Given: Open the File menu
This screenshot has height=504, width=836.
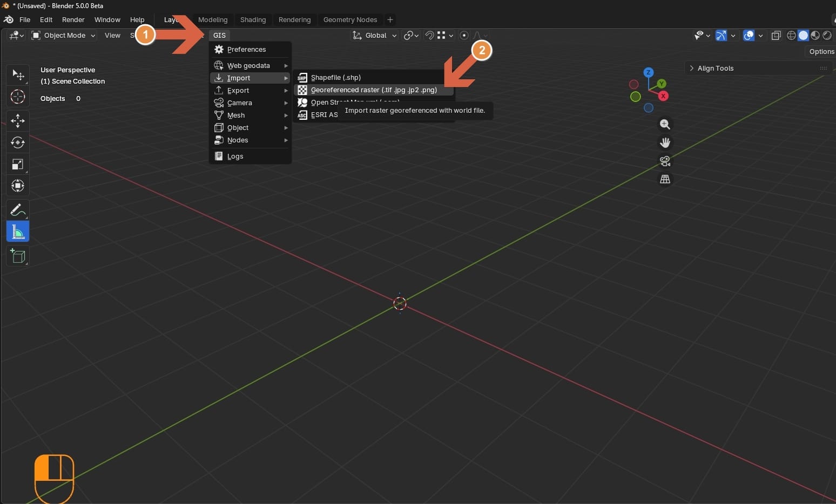Looking at the screenshot, I should pos(25,20).
